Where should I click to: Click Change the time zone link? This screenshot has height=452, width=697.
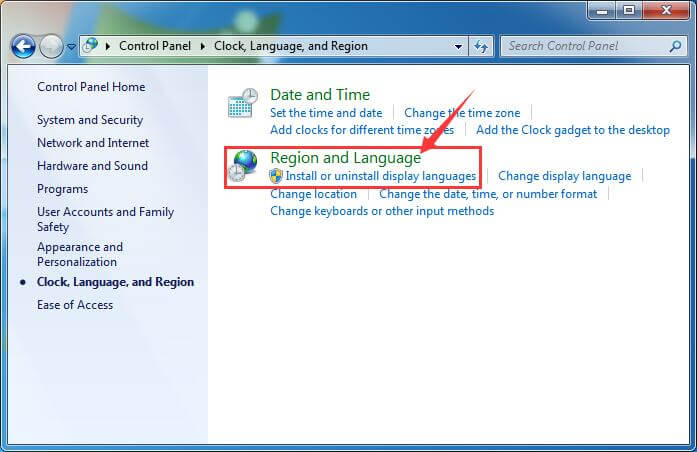click(462, 113)
